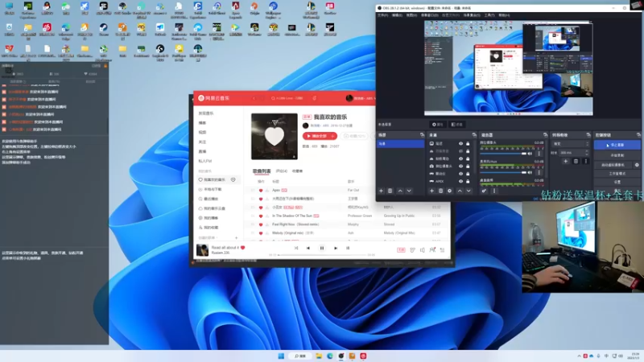Add a new source in OBS Sources panel

(x=431, y=191)
